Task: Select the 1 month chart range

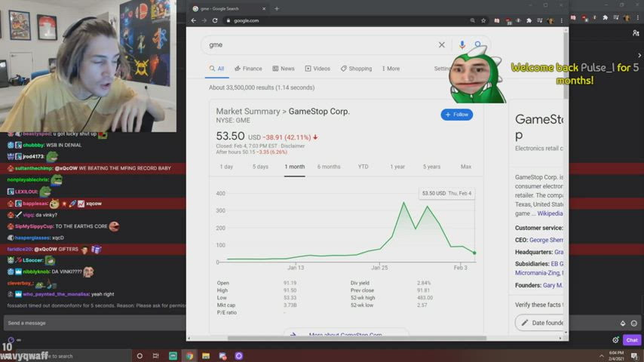Action: pos(295,167)
